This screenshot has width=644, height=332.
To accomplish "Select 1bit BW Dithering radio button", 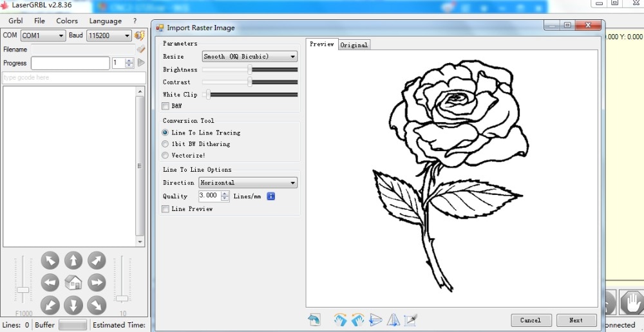I will pos(165,144).
